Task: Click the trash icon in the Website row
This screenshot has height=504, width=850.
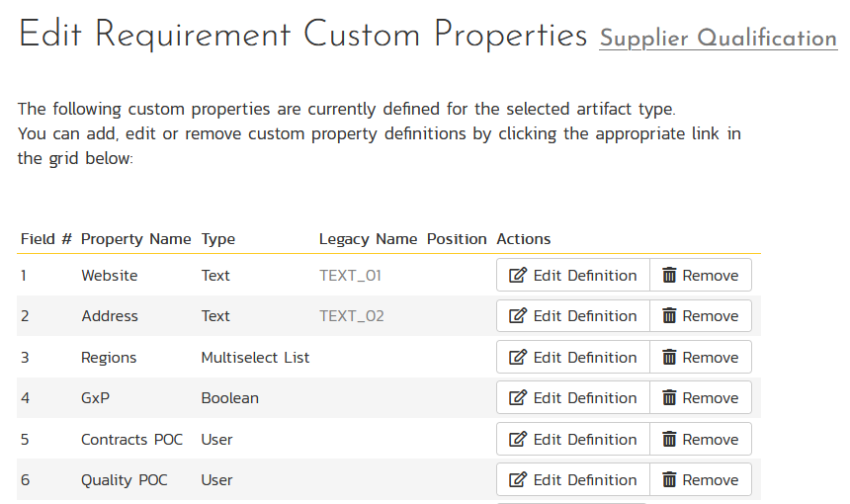Action: [669, 276]
